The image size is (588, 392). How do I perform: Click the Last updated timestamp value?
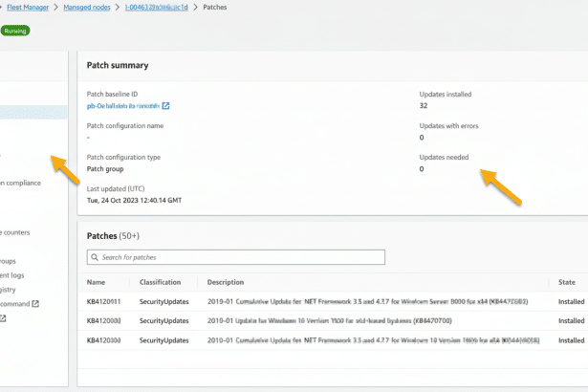pyautogui.click(x=134, y=201)
